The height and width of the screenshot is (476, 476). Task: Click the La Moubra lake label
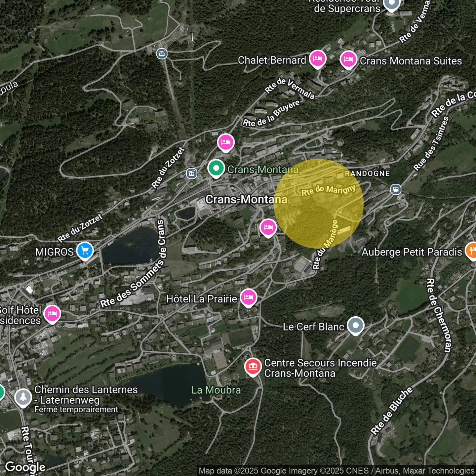point(216,390)
